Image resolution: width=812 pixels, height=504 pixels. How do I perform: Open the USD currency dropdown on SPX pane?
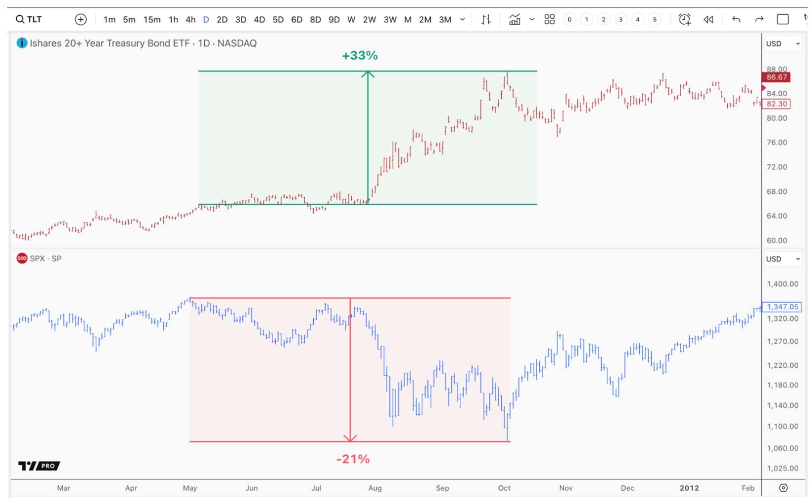point(783,259)
